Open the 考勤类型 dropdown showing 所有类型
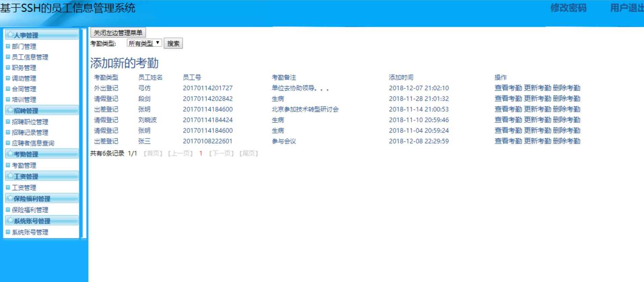 point(144,43)
